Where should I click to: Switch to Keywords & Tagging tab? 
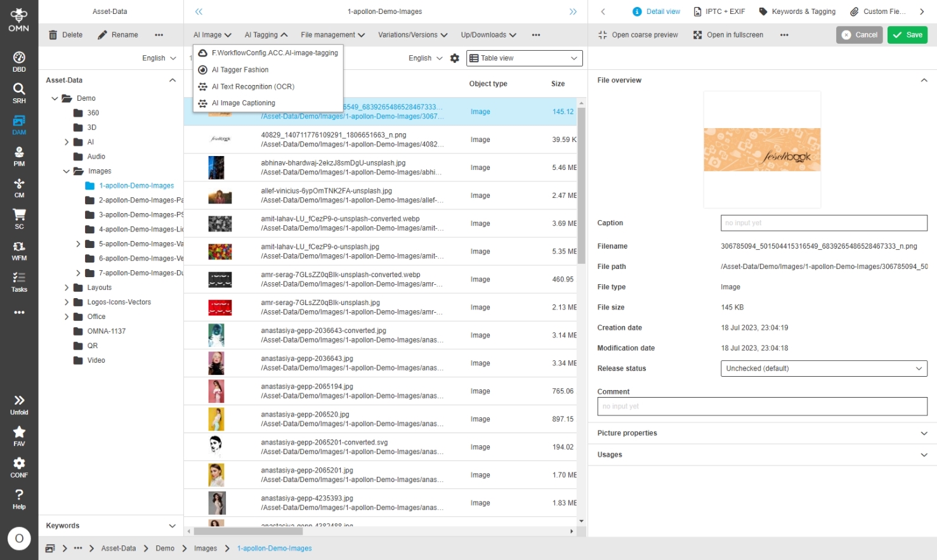[x=797, y=11]
